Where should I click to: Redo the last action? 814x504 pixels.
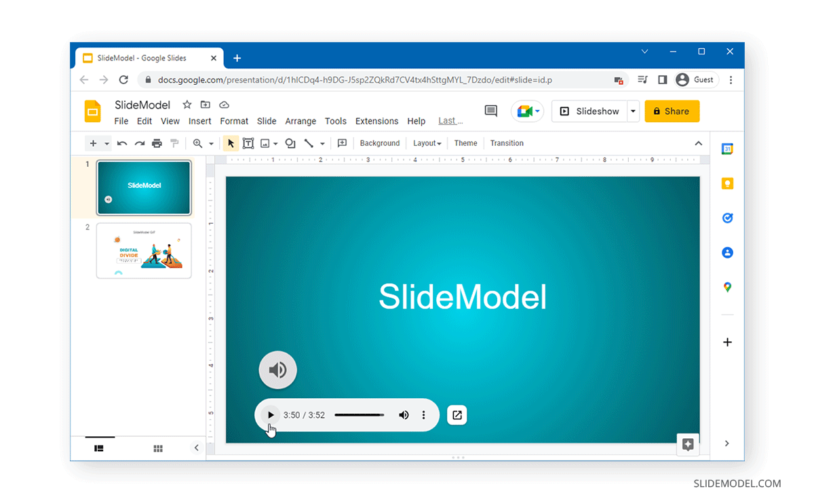[x=140, y=143]
